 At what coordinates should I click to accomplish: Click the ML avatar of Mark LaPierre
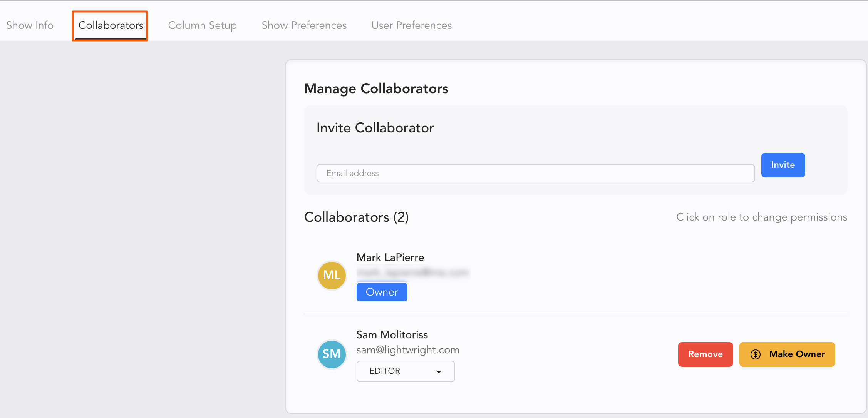point(332,275)
